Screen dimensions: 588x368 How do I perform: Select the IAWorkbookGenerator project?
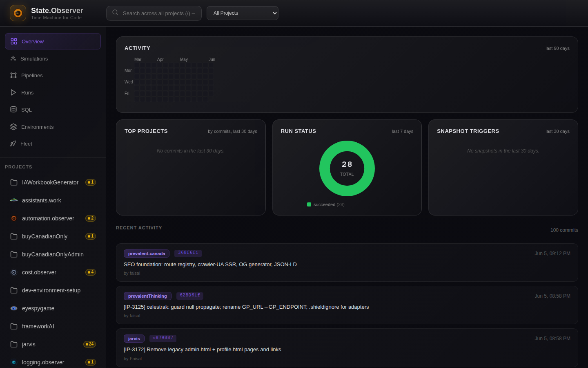[x=53, y=182]
